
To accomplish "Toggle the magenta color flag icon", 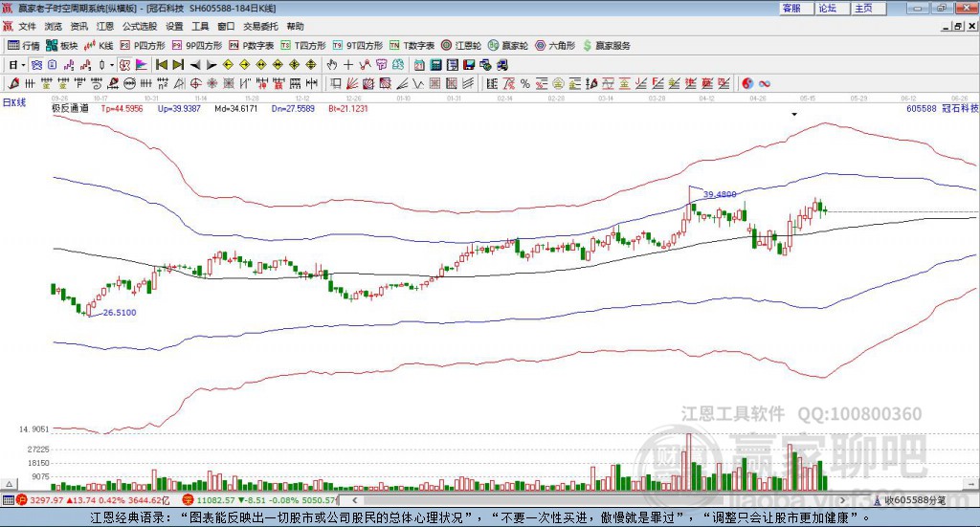I will coord(142,65).
